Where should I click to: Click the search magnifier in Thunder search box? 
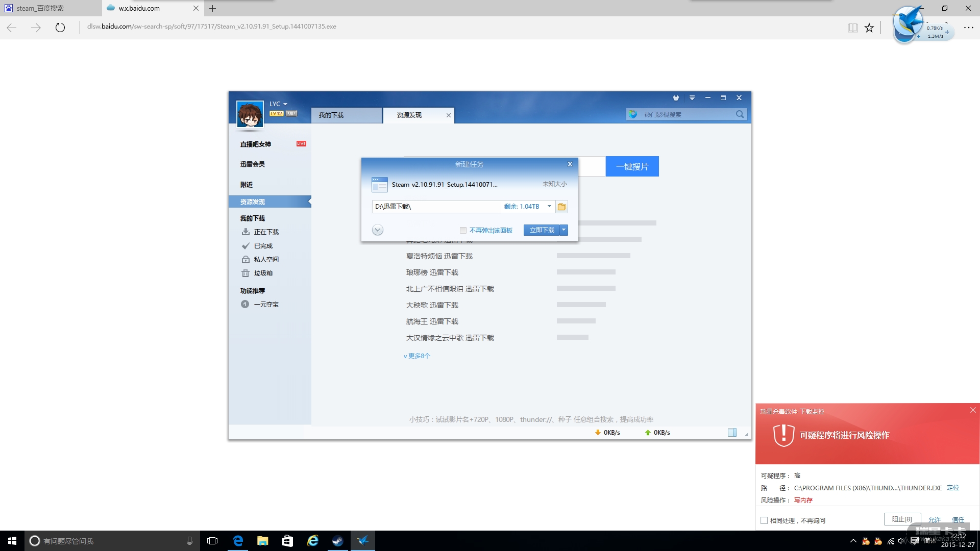pyautogui.click(x=740, y=114)
